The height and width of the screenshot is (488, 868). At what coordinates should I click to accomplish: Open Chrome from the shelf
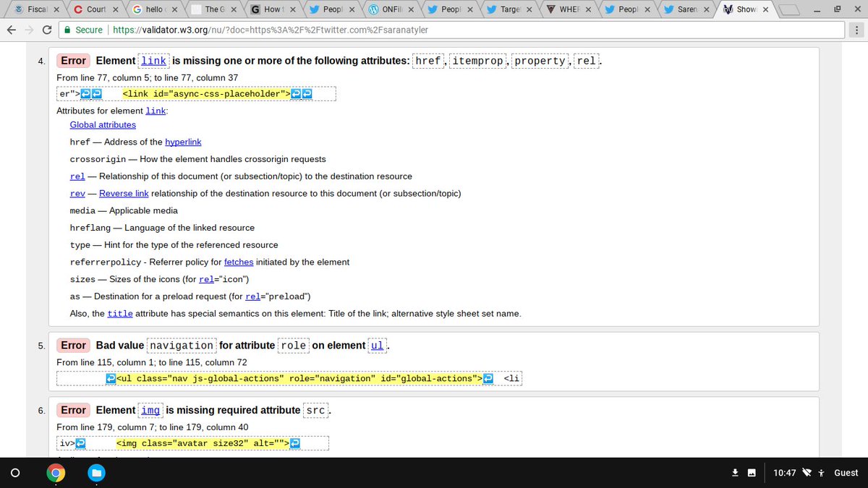point(56,473)
